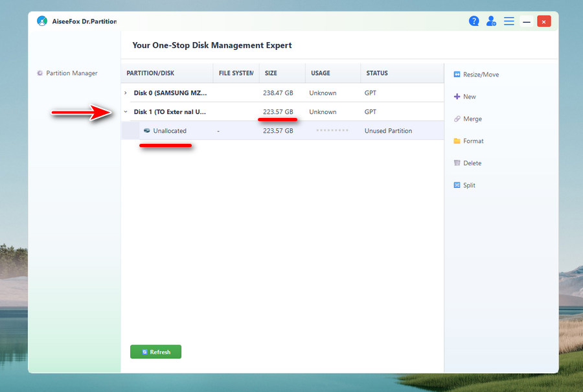This screenshot has width=583, height=392.
Task: Collapse the Disk 1 row chevron
Action: [126, 111]
